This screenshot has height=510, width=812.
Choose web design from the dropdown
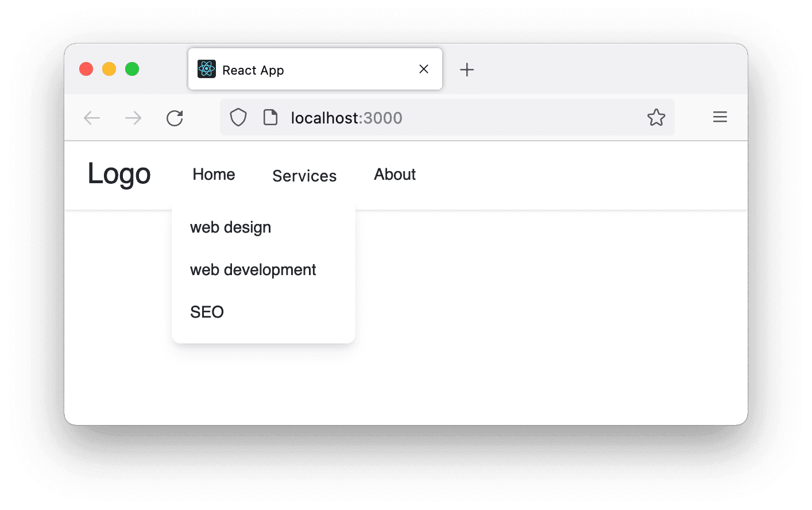click(230, 227)
